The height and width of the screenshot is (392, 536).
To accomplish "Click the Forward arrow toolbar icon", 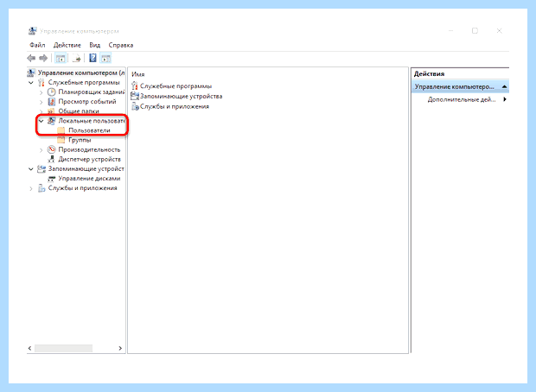I will pyautogui.click(x=43, y=59).
